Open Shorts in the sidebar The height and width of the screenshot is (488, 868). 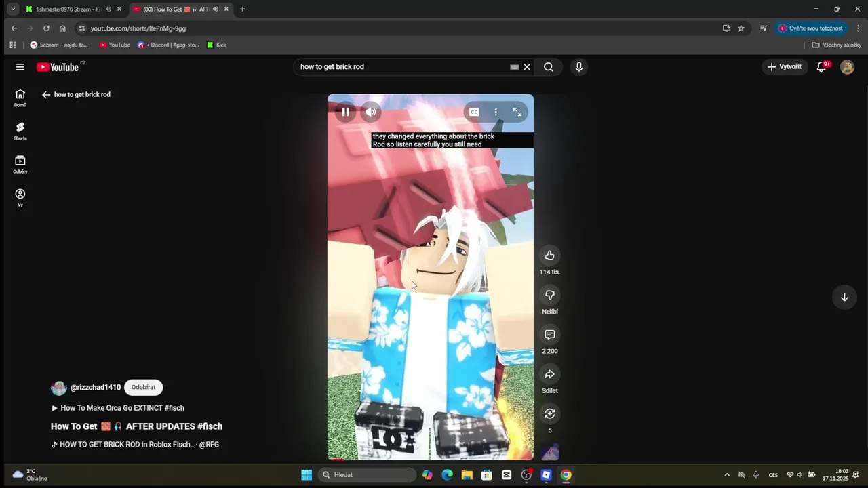(20, 131)
